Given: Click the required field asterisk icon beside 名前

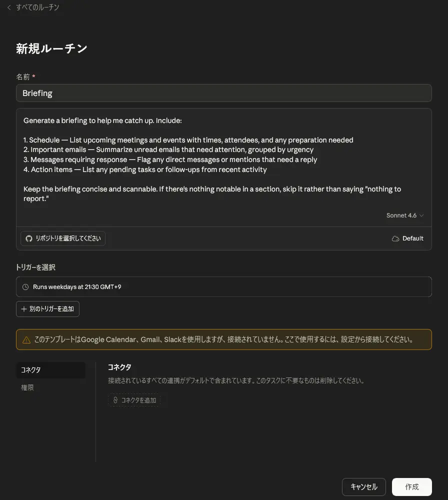Looking at the screenshot, I should pyautogui.click(x=34, y=76).
